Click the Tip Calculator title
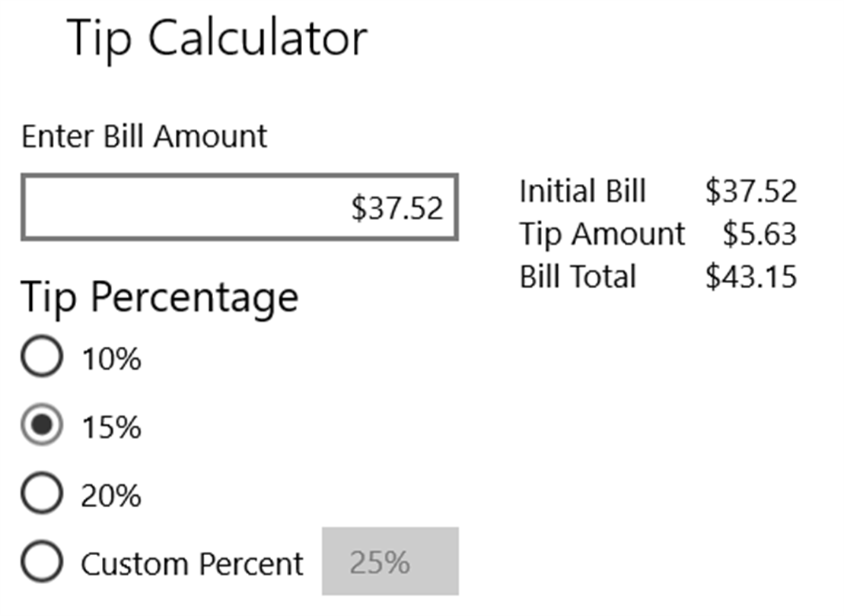Viewport: 844px width, 616px height. pyautogui.click(x=218, y=38)
